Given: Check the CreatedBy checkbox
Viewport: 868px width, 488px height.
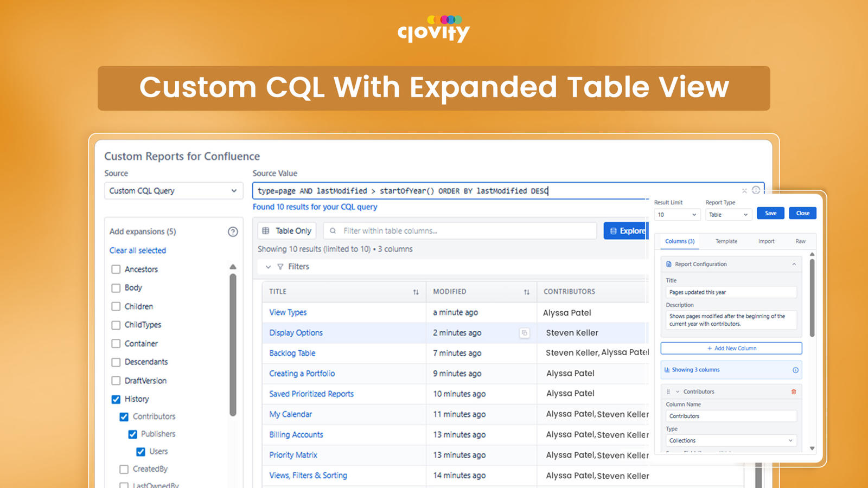Looking at the screenshot, I should (124, 469).
